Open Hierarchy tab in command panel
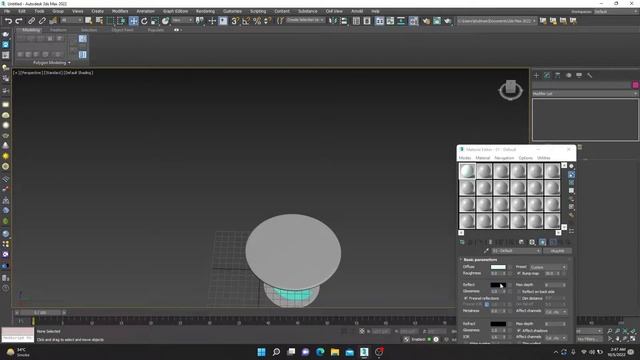Screen dimensions: 640x360 558,76
